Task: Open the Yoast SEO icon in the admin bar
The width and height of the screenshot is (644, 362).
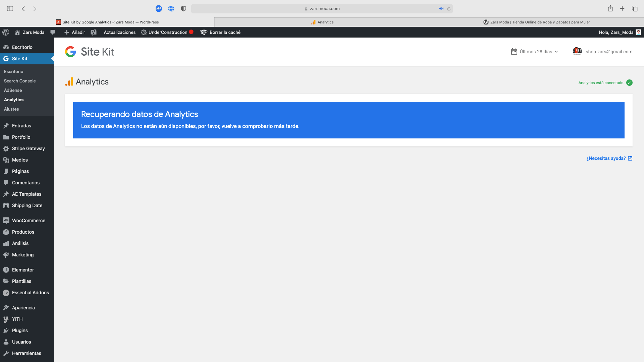Action: [x=94, y=32]
